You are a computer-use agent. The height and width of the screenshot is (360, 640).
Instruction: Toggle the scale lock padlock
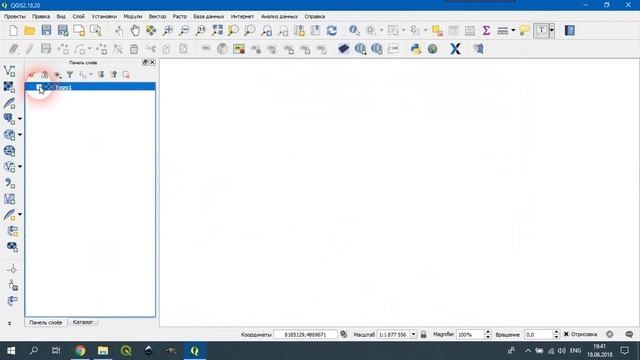point(424,334)
